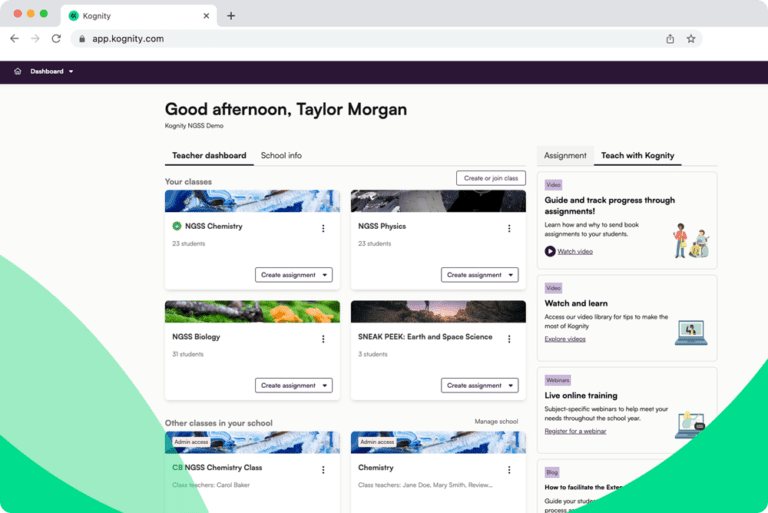Follow the Explore videos link
Image resolution: width=768 pixels, height=513 pixels.
[565, 339]
